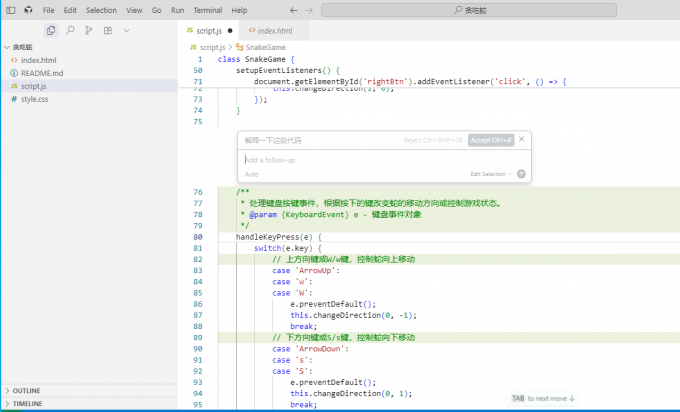The width and height of the screenshot is (680, 412).
Task: Open the Explorer view icon
Action: point(51,30)
